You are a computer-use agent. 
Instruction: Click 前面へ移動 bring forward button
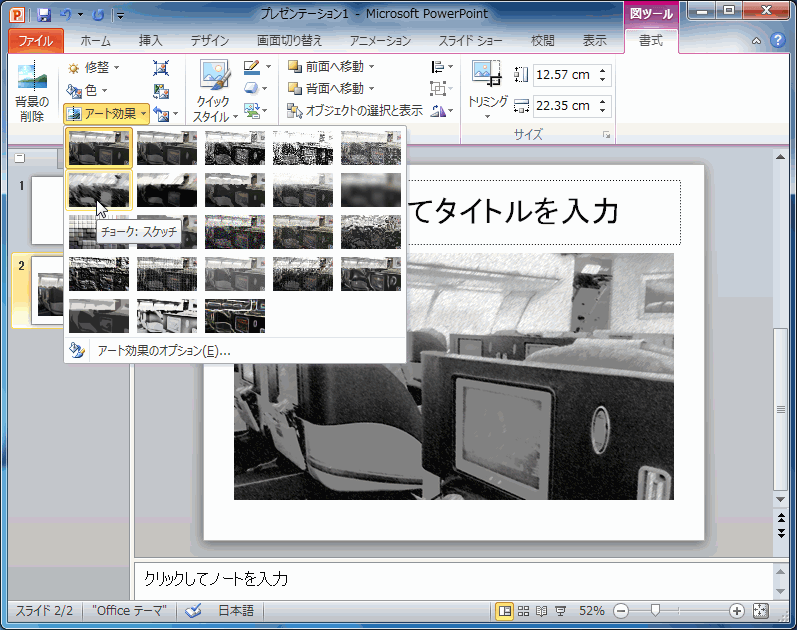[331, 67]
